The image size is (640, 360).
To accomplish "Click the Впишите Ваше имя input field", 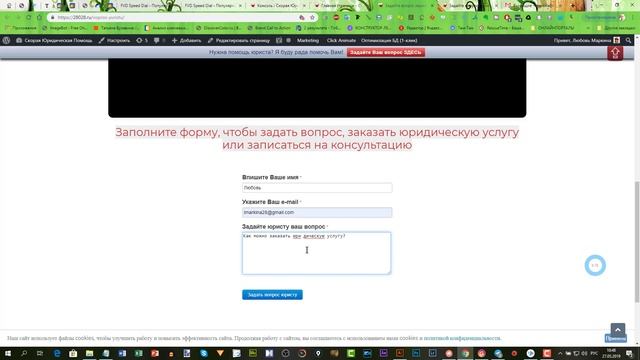I will click(x=317, y=188).
